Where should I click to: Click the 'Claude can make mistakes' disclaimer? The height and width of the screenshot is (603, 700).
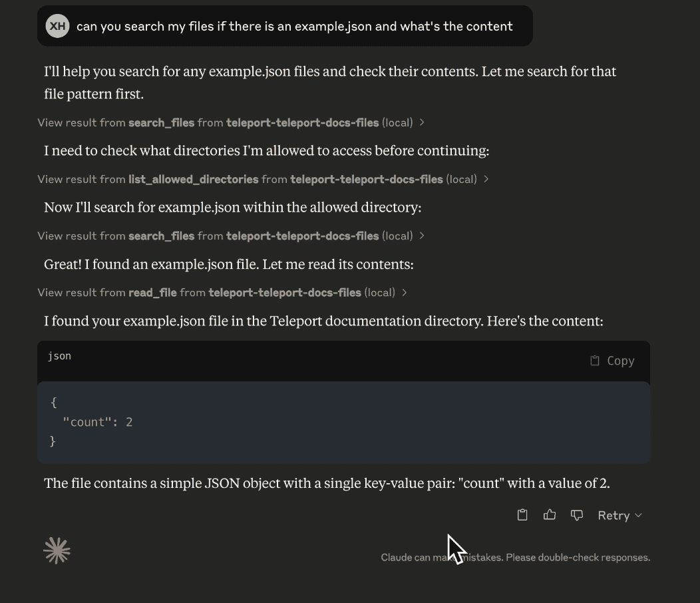pyautogui.click(x=516, y=557)
